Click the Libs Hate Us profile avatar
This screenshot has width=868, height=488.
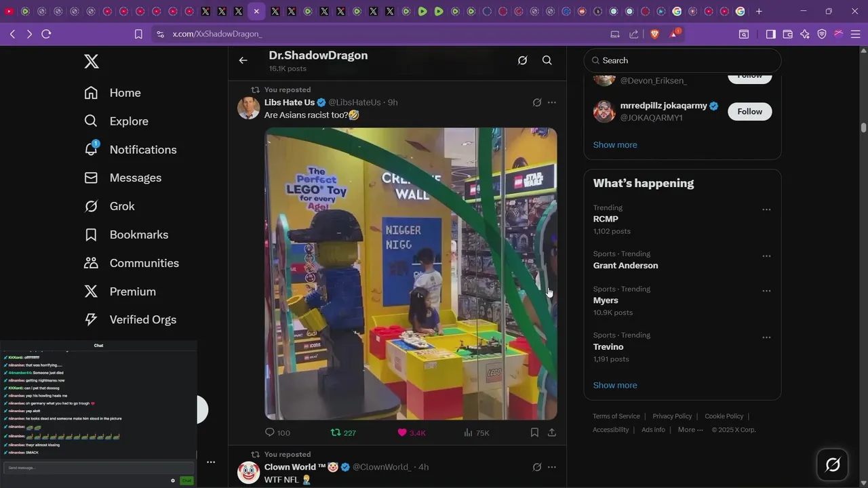[x=249, y=108]
